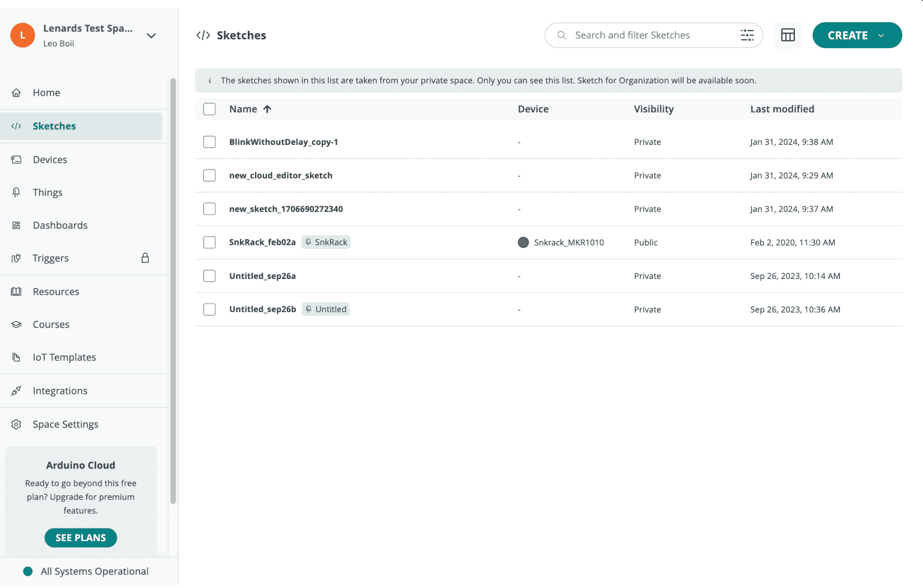923x588 pixels.
Task: Open the CREATE dropdown button
Action: point(856,35)
